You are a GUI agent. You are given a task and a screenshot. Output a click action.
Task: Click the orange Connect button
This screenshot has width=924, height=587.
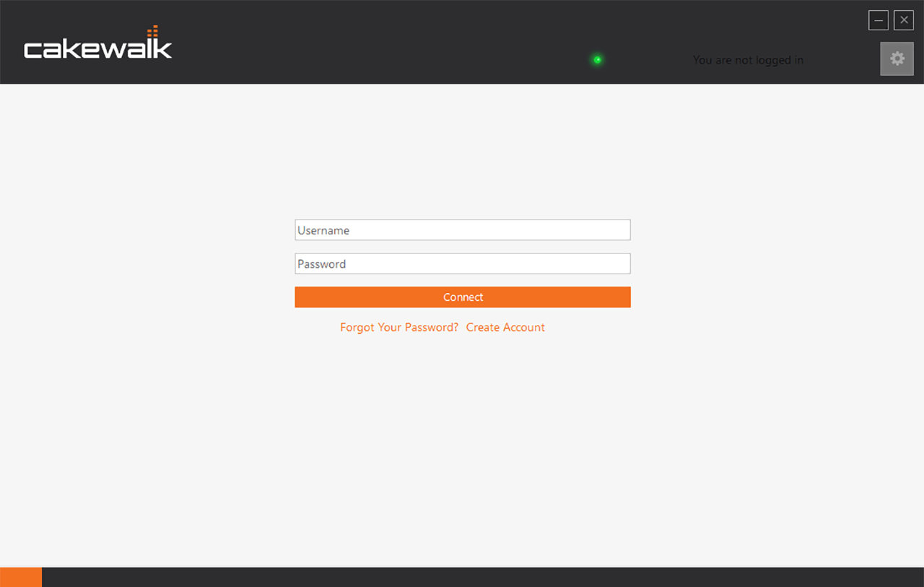pyautogui.click(x=463, y=297)
